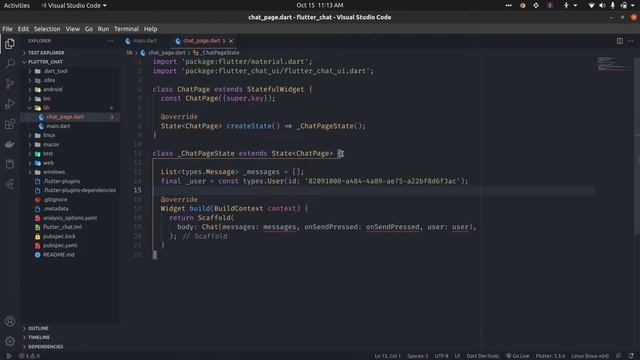Open the Run and Debug view

[10, 104]
